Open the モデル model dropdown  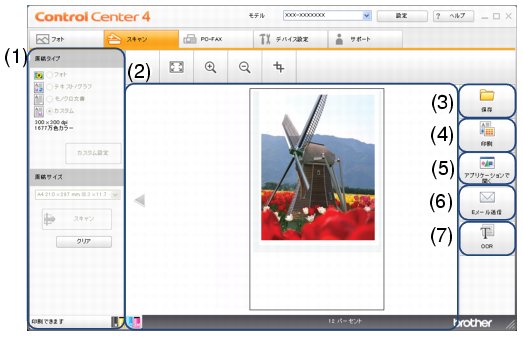[367, 15]
